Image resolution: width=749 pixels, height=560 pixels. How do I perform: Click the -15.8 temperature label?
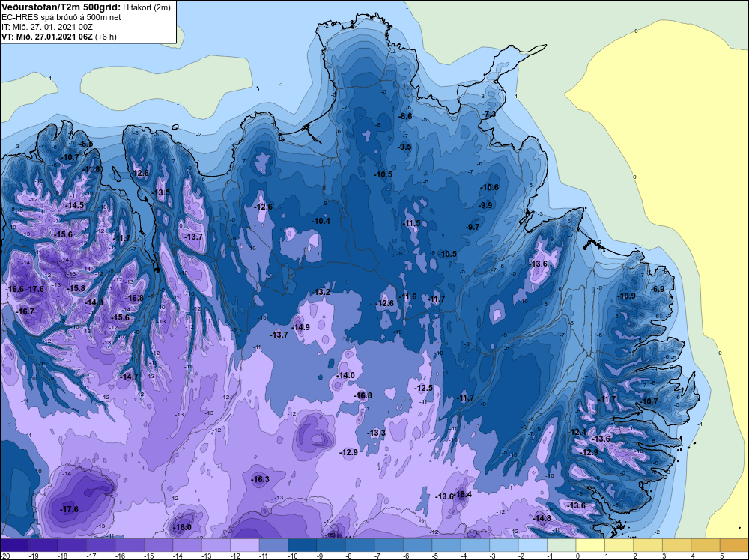click(x=76, y=288)
